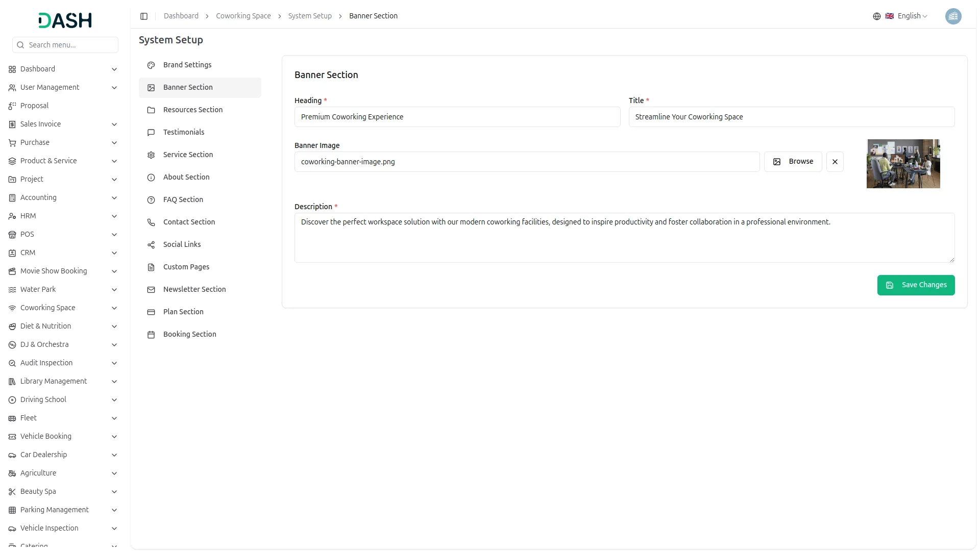The width and height of the screenshot is (980, 551).
Task: Click the Social Links share icon
Action: click(151, 245)
